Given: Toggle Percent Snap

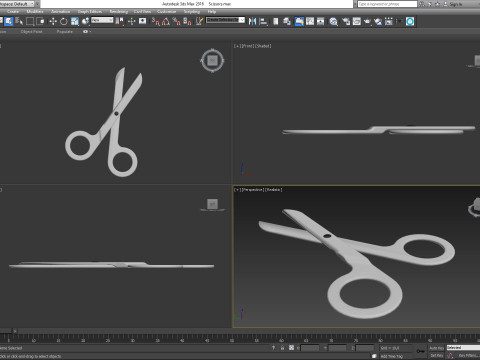Looking at the screenshot, I should [x=177, y=22].
